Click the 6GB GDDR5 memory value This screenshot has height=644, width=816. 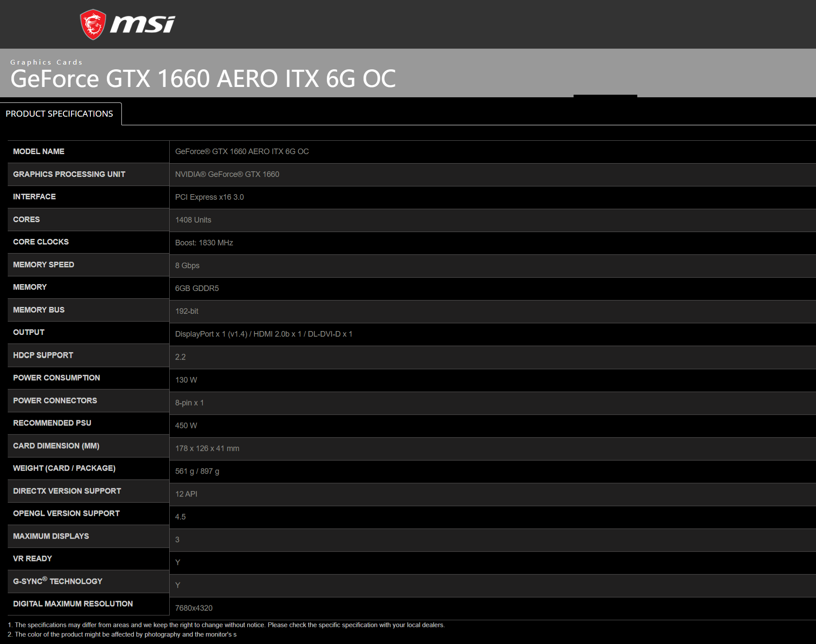[x=197, y=288]
